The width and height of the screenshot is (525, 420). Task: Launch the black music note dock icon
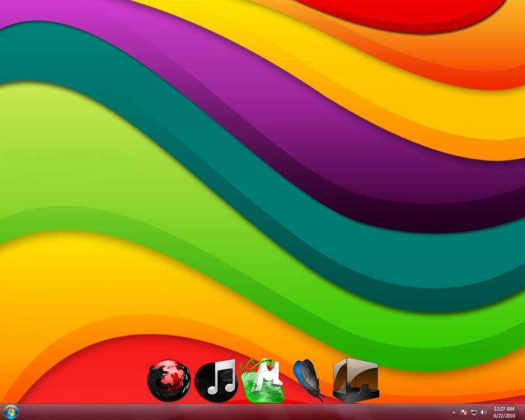[216, 380]
